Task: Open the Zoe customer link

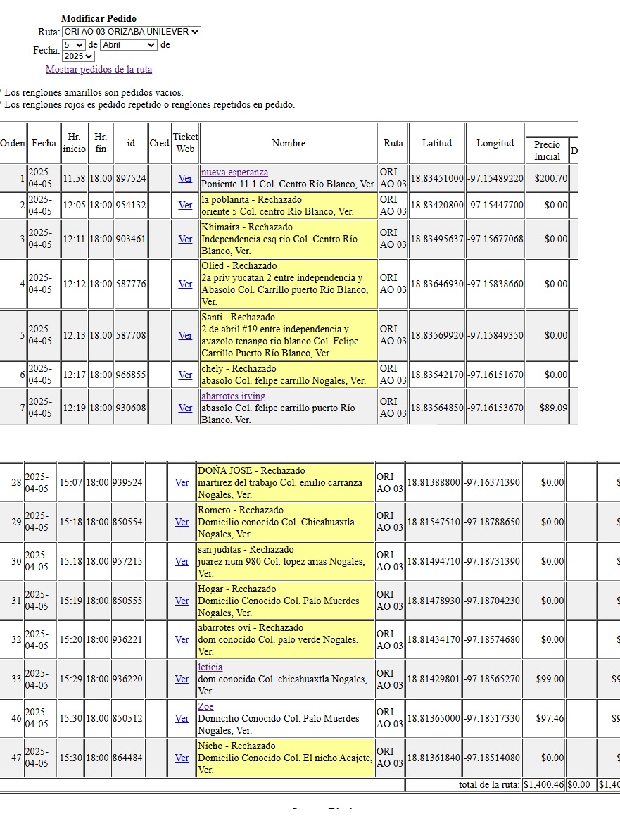Action: tap(205, 706)
